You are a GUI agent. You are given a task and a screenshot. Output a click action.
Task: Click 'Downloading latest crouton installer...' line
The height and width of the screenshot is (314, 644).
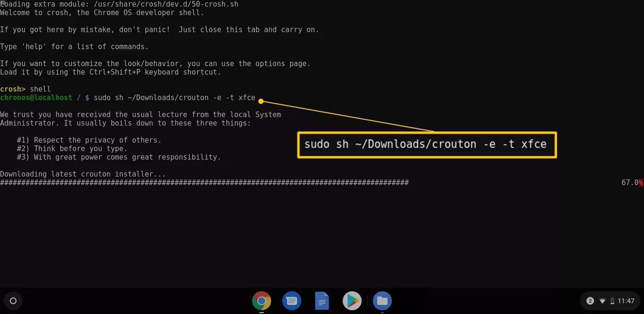coord(83,174)
